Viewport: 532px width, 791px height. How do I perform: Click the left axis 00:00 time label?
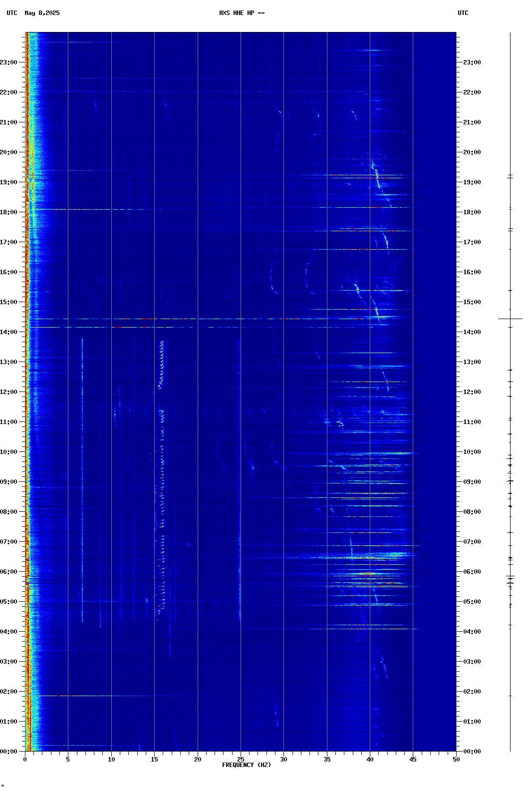(x=8, y=752)
